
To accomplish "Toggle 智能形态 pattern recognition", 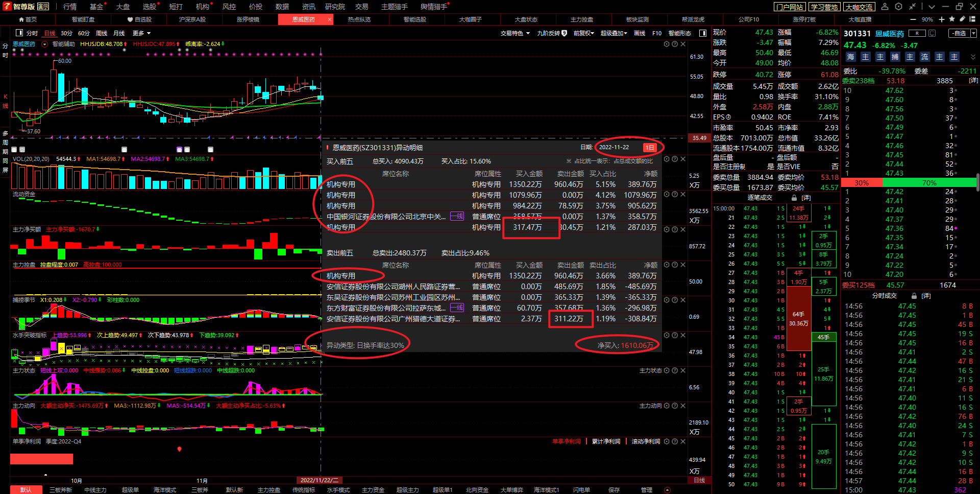I will pos(679,33).
